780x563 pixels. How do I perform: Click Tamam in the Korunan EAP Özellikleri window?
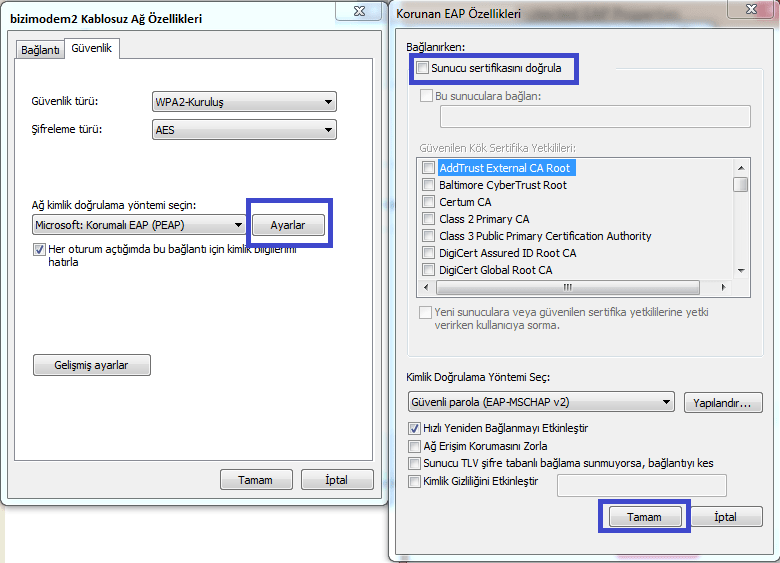645,517
